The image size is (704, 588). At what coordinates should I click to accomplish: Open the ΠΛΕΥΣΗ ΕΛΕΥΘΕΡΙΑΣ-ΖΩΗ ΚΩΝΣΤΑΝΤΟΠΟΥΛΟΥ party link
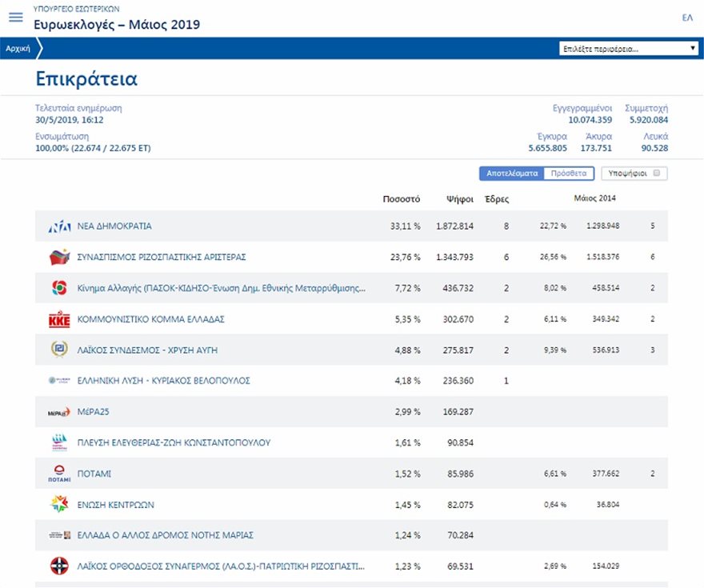(x=174, y=442)
